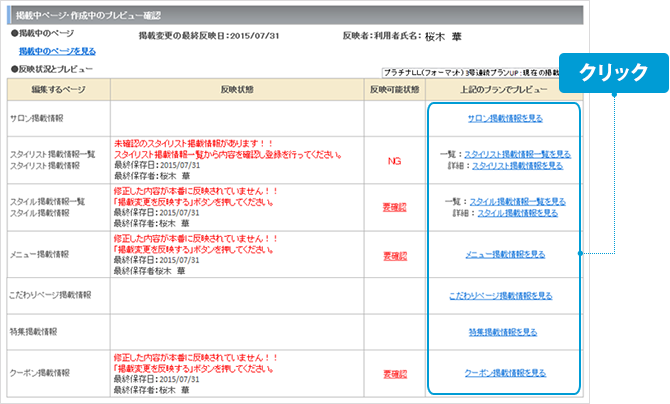Image resolution: width=670 pixels, height=404 pixels.
Task: Click 要確認 in the スタイル掲載情報 row
Action: [394, 208]
